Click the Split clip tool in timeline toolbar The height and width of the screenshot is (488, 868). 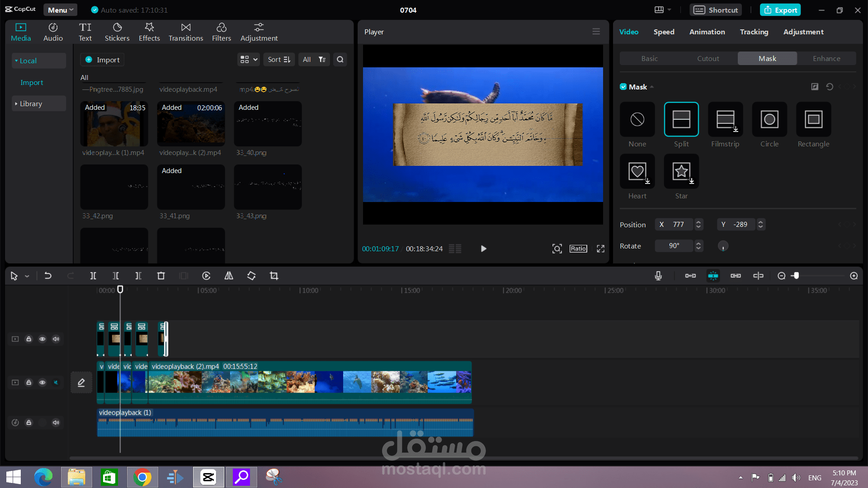[x=93, y=276]
